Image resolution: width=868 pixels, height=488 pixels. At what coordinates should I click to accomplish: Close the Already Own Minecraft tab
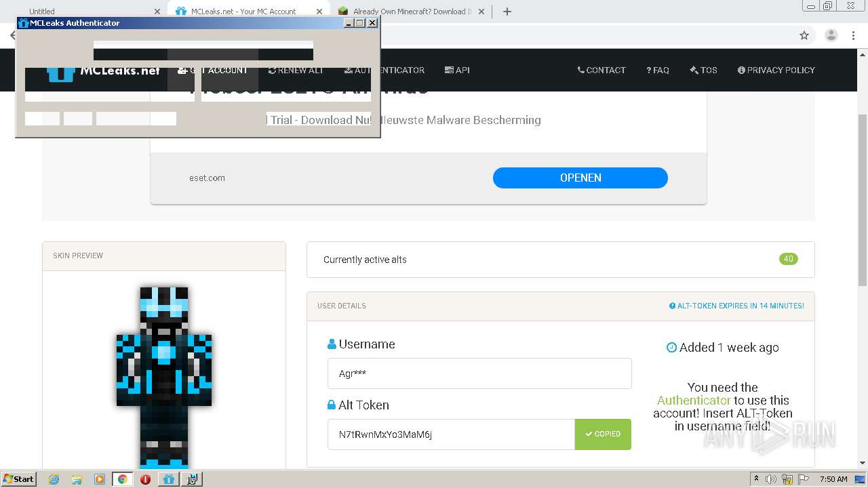pos(481,12)
